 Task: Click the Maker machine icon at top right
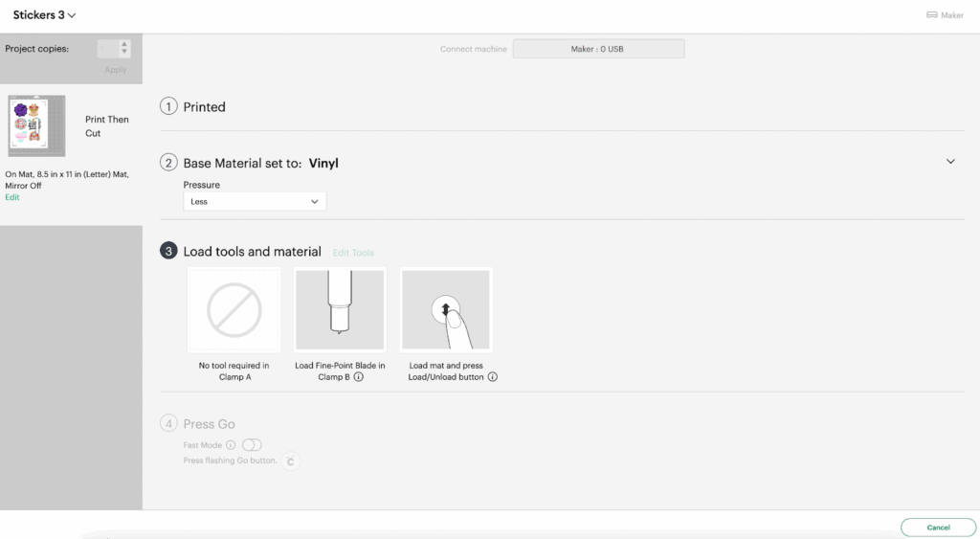pyautogui.click(x=932, y=15)
